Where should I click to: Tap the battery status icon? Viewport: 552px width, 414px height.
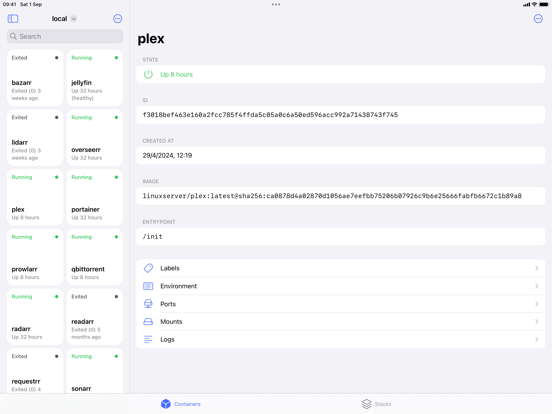(544, 5)
